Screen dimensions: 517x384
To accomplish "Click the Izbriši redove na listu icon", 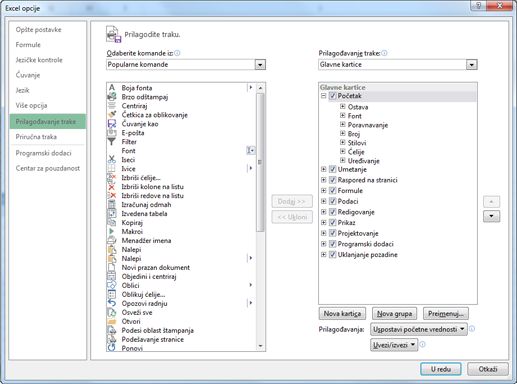I will click(112, 196).
